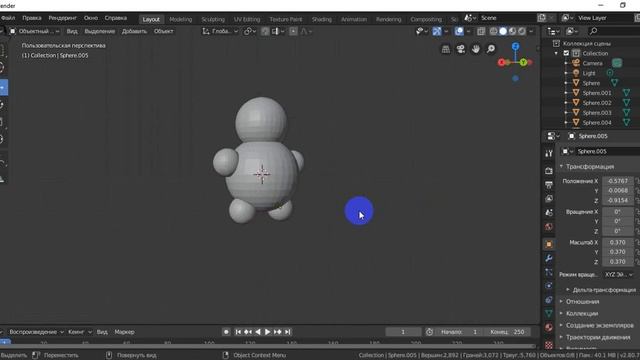Jump to the timeline end button

[288, 332]
